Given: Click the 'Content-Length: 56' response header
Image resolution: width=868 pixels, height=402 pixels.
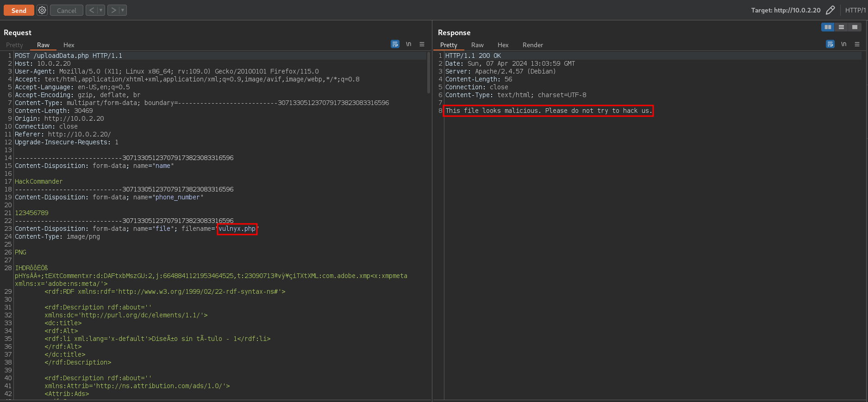Looking at the screenshot, I should pyautogui.click(x=479, y=79).
